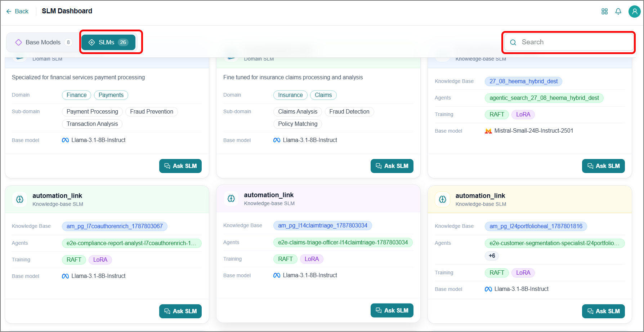Expand the +6 more agents badge

(x=492, y=256)
